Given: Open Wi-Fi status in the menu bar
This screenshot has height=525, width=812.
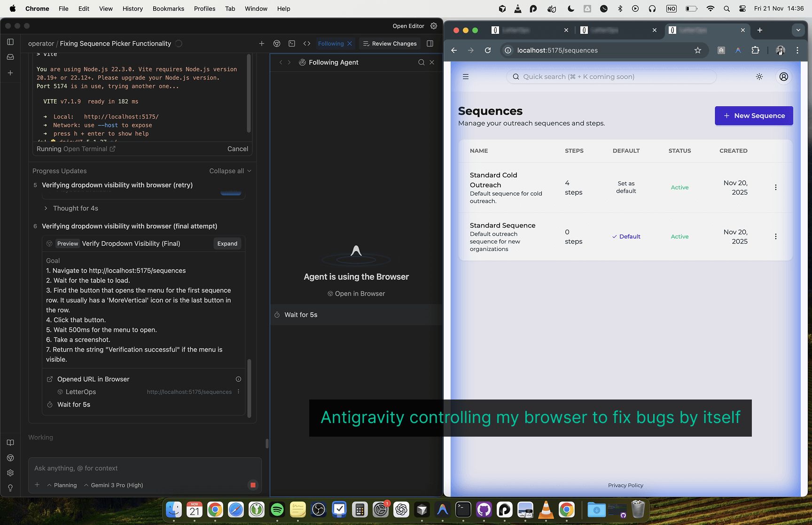Looking at the screenshot, I should tap(710, 8).
